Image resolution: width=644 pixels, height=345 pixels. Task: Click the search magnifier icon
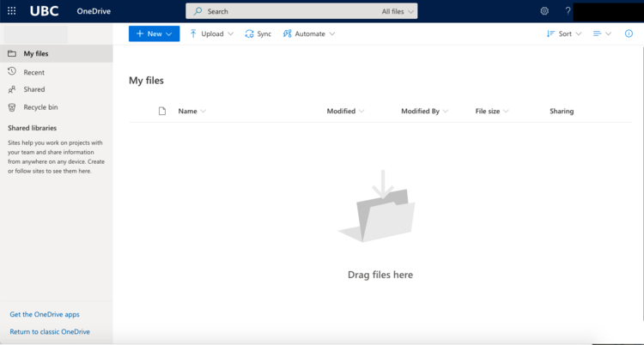pos(197,11)
